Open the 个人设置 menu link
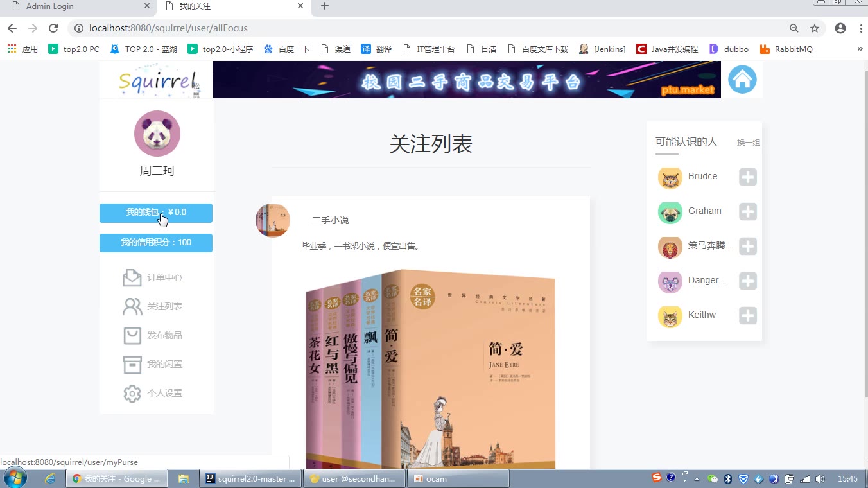The width and height of the screenshot is (868, 488). click(x=164, y=393)
